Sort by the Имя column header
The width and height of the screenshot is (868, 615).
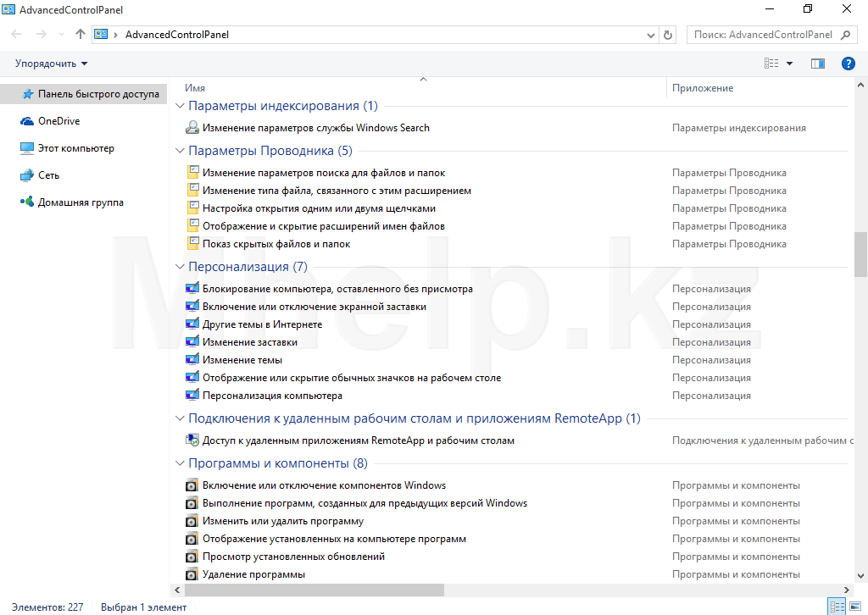click(x=195, y=88)
